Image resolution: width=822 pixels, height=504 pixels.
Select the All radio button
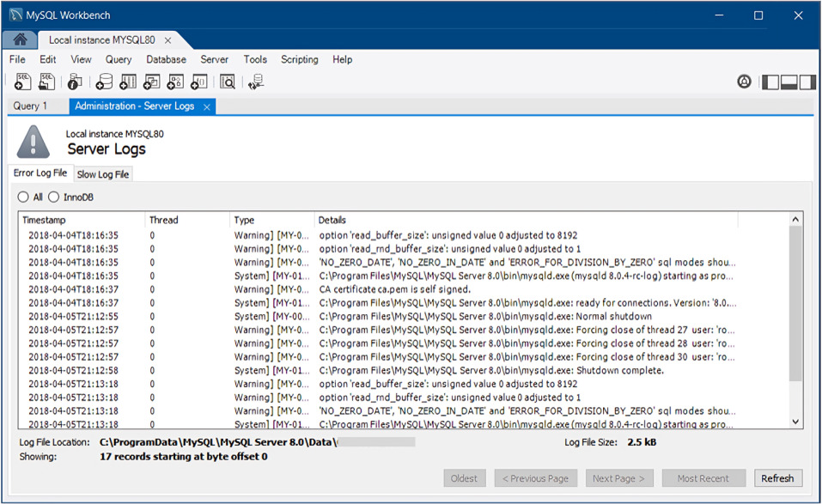tap(23, 197)
